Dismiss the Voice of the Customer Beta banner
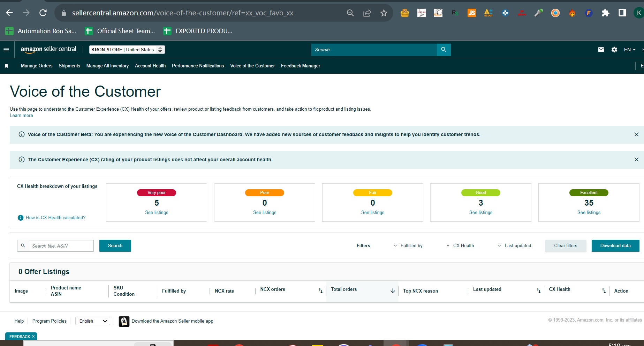Viewport: 644px width, 346px height. pyautogui.click(x=636, y=134)
